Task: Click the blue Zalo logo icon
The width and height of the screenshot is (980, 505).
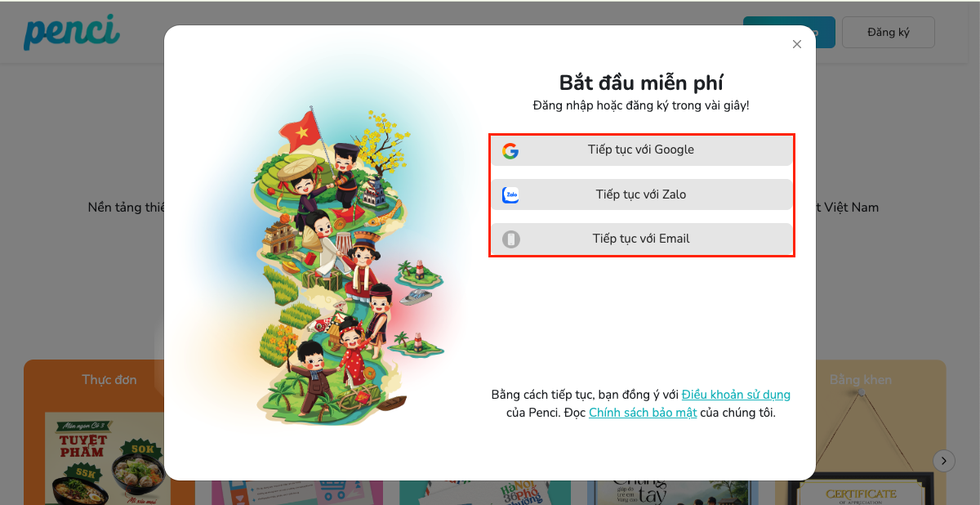Action: point(510,194)
